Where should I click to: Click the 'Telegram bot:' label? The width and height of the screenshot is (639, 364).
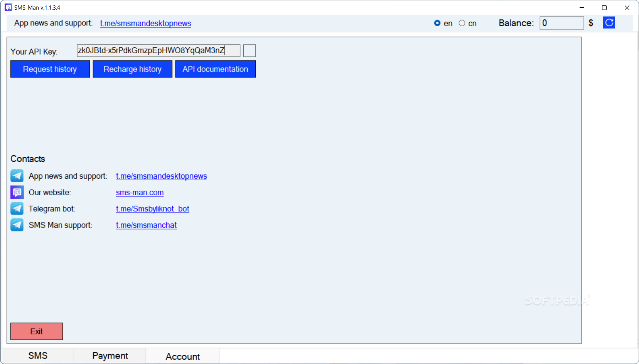click(52, 209)
